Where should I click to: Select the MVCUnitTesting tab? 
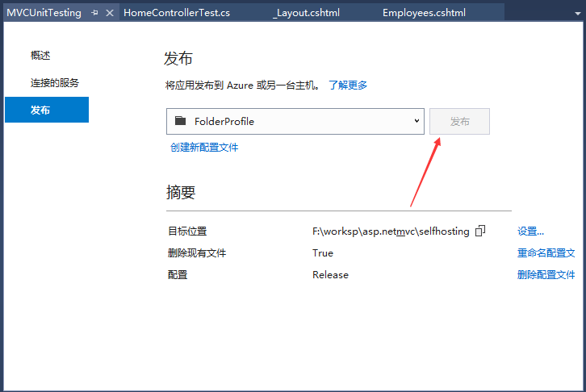point(44,13)
